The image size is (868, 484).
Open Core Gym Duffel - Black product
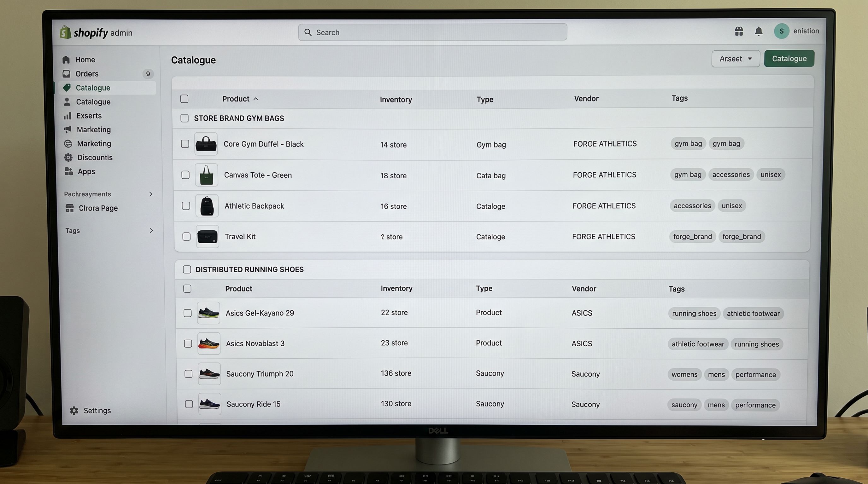[263, 144]
